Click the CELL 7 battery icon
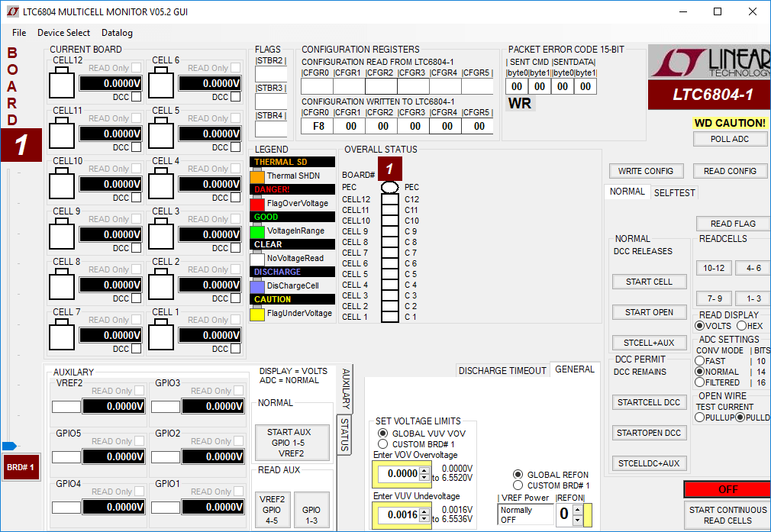The height and width of the screenshot is (532, 771). click(62, 335)
